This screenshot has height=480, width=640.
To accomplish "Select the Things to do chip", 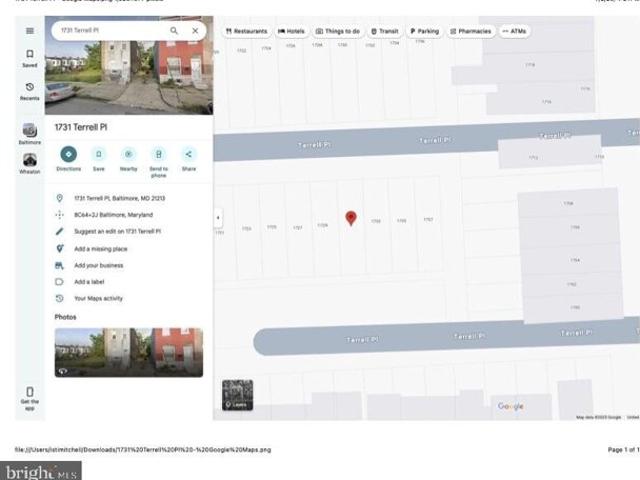I will pyautogui.click(x=338, y=31).
